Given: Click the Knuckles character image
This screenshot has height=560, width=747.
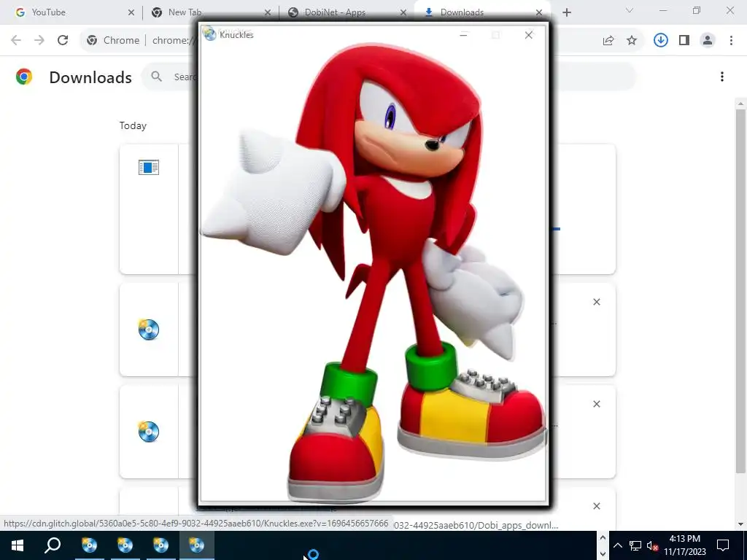Looking at the screenshot, I should (x=373, y=271).
